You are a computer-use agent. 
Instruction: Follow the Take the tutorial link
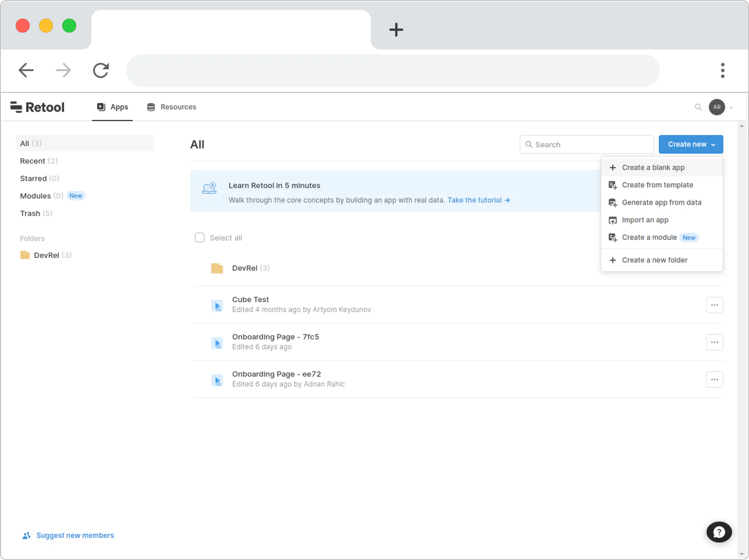[478, 200]
